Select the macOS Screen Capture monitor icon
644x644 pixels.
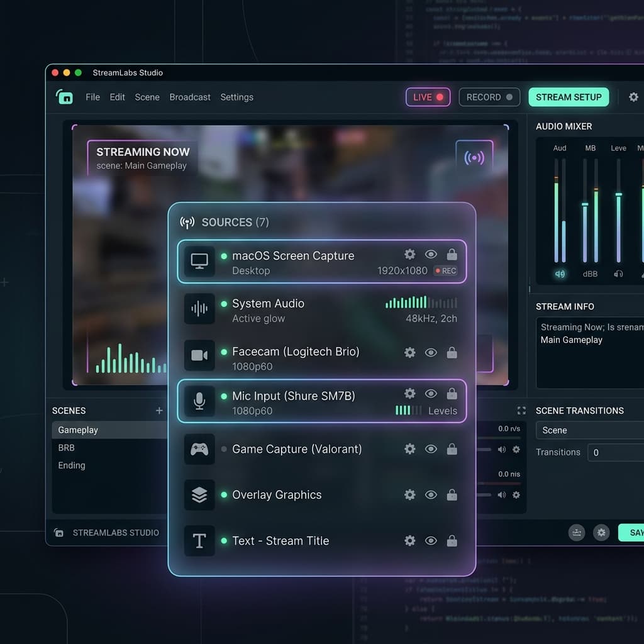point(199,262)
